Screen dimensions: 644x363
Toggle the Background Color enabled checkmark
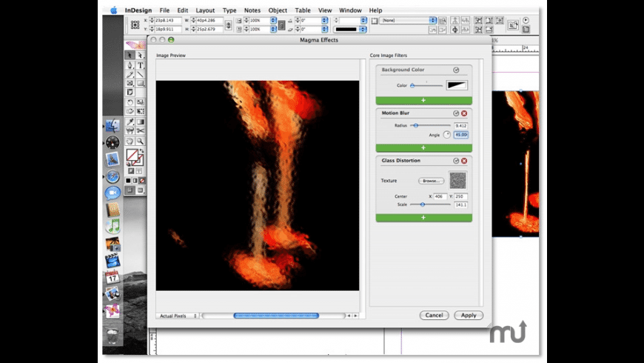(456, 70)
